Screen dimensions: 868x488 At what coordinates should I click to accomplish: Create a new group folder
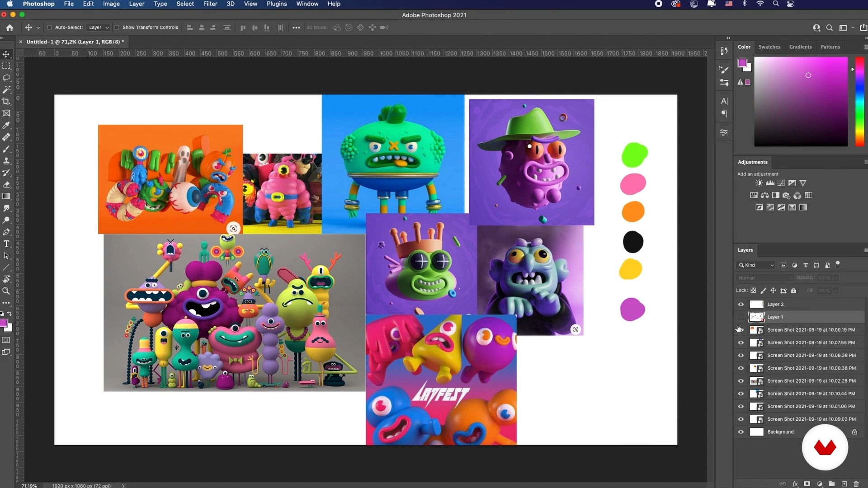832,484
